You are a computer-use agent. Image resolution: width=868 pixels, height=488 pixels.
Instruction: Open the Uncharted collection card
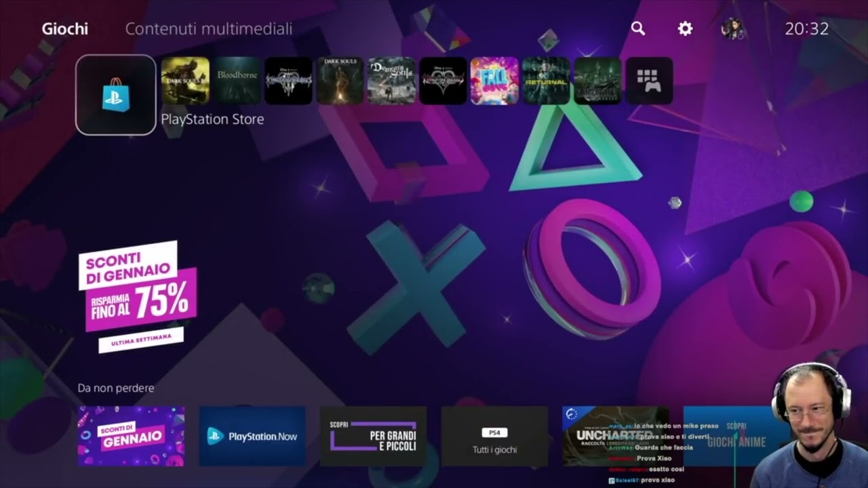(616, 436)
